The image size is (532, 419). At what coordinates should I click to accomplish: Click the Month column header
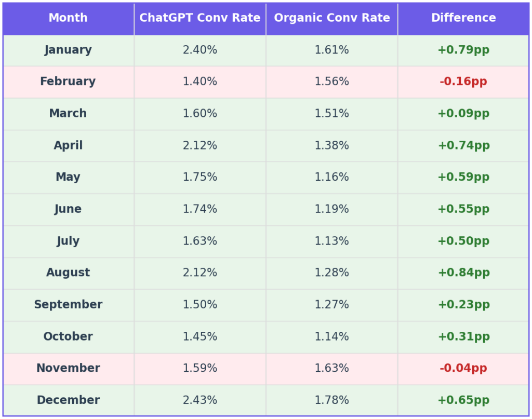(x=68, y=18)
